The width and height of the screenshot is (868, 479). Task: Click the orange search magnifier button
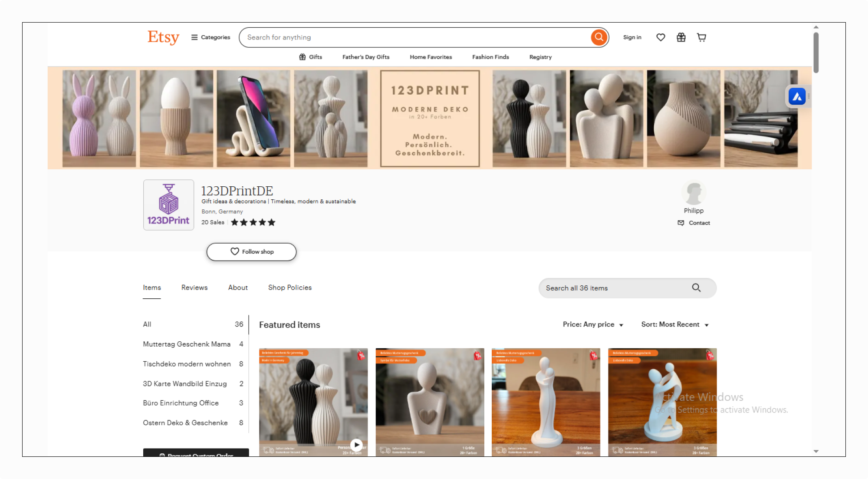point(599,37)
